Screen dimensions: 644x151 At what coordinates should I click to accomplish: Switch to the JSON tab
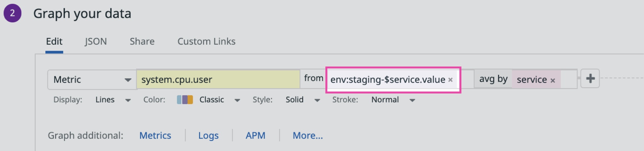tap(96, 41)
